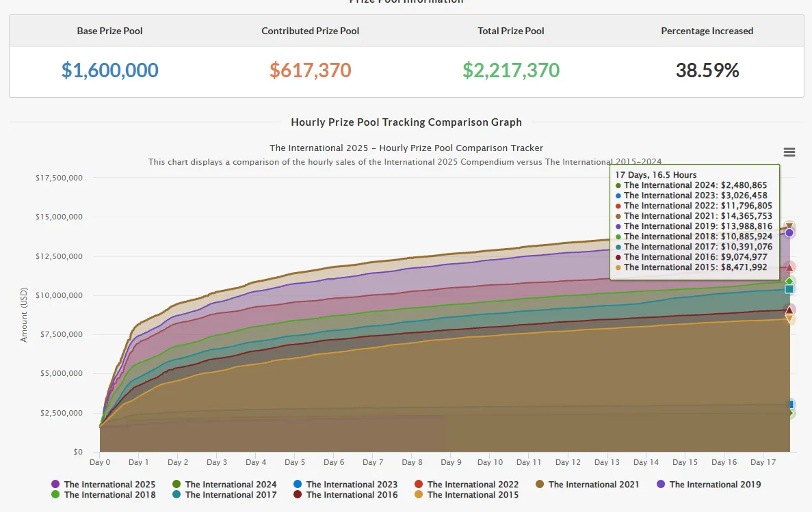812x512 pixels.
Task: Click tooltip row The International 2021: $14,365,753
Action: pyautogui.click(x=694, y=216)
